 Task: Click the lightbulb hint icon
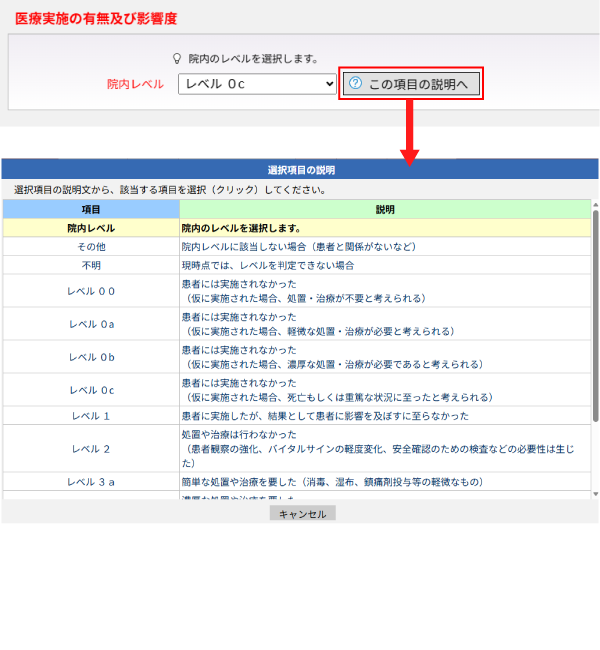click(178, 59)
